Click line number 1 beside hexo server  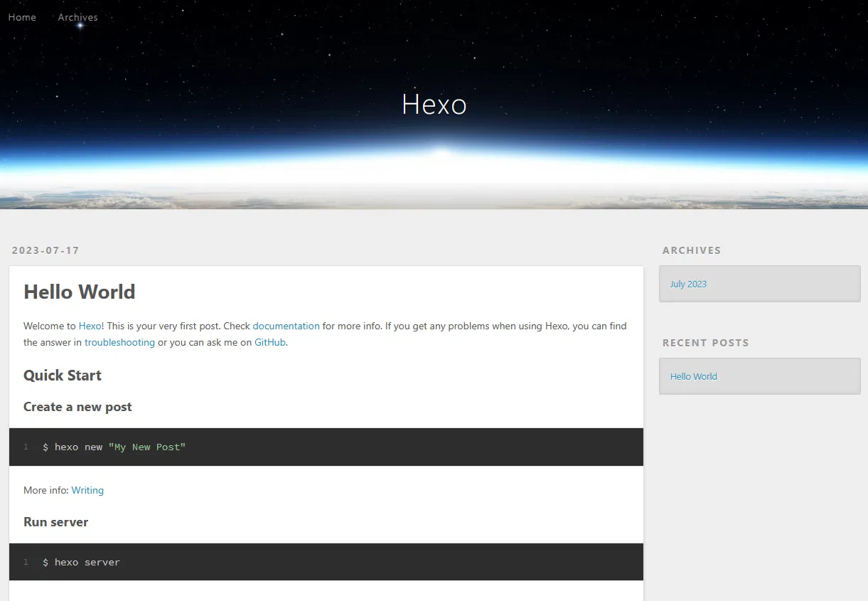[26, 562]
